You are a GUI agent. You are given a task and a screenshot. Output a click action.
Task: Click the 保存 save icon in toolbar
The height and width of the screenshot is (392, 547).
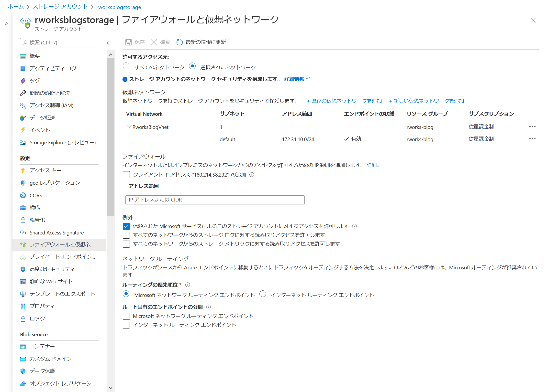[128, 42]
